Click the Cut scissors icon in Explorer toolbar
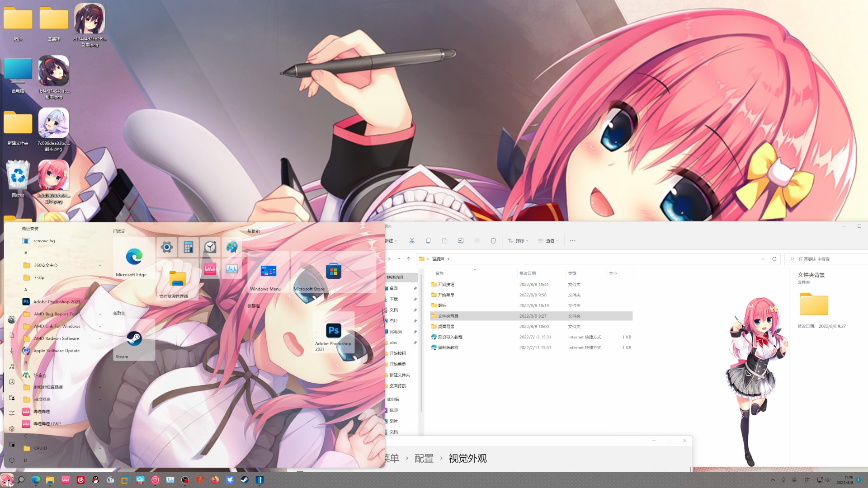868x488 pixels. point(412,241)
